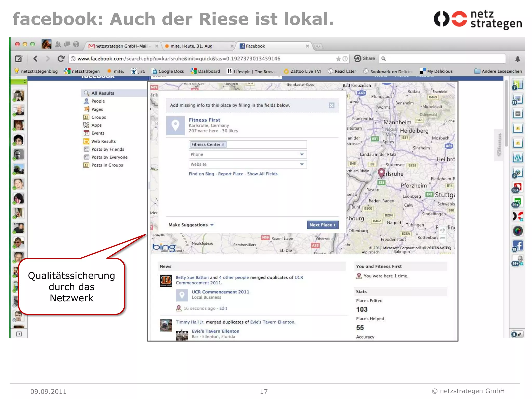This screenshot has height=399, width=532.
Task: Open the My Delicious bookmark
Action: pos(436,71)
